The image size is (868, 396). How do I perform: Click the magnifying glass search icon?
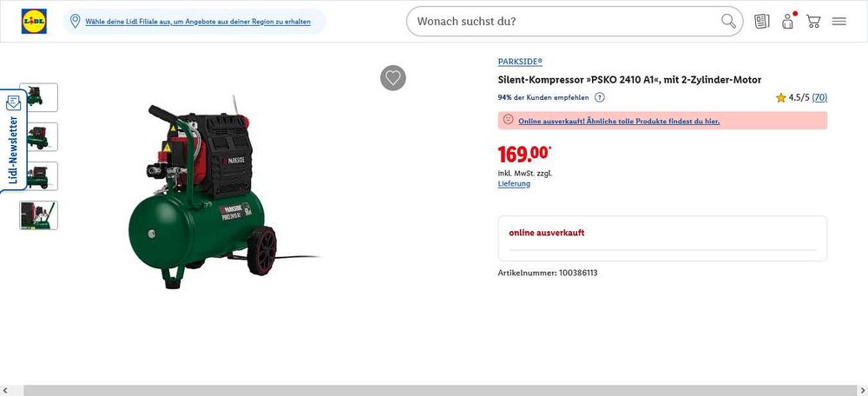728,21
